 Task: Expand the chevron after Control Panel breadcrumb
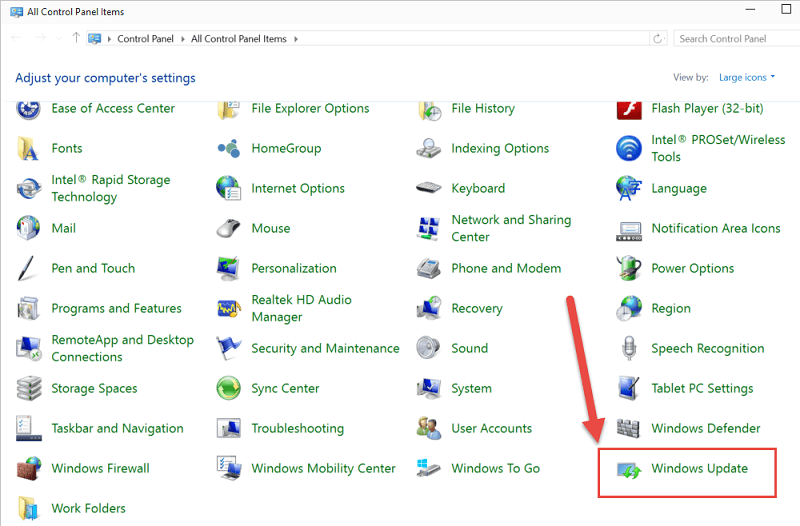(x=182, y=39)
